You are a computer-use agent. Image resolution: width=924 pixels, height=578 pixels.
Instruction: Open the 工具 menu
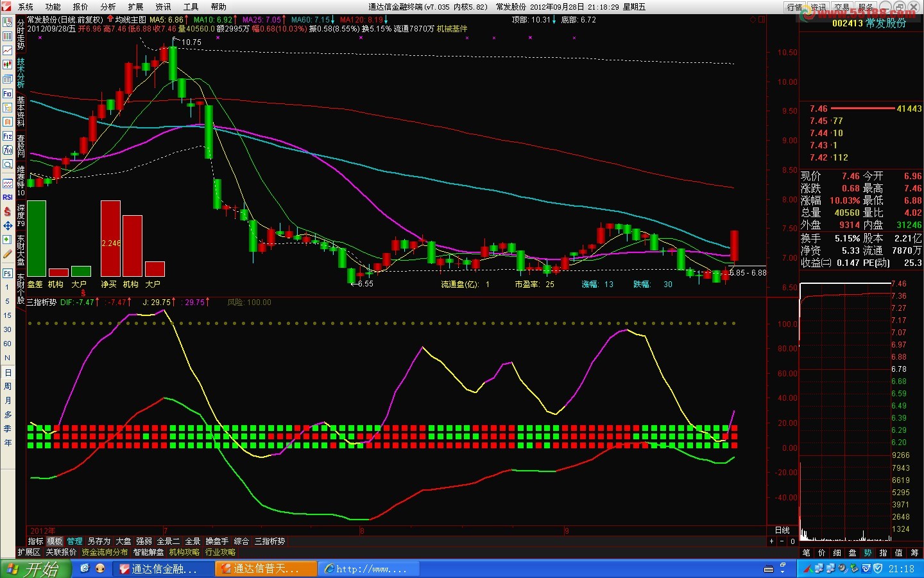coord(191,7)
